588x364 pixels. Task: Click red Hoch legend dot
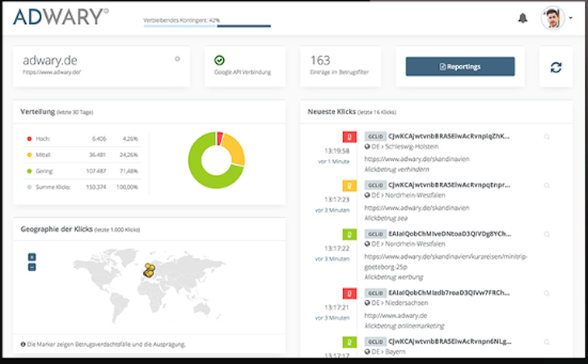(29, 138)
